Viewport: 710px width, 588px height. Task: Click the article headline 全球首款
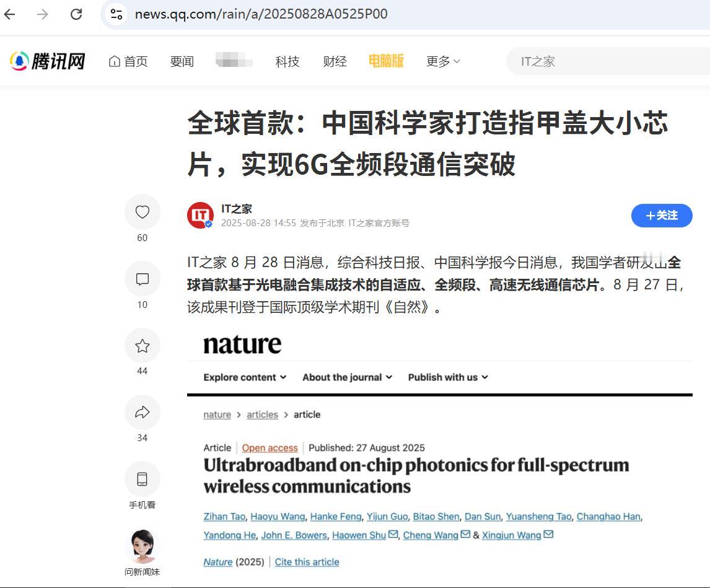pyautogui.click(x=428, y=143)
